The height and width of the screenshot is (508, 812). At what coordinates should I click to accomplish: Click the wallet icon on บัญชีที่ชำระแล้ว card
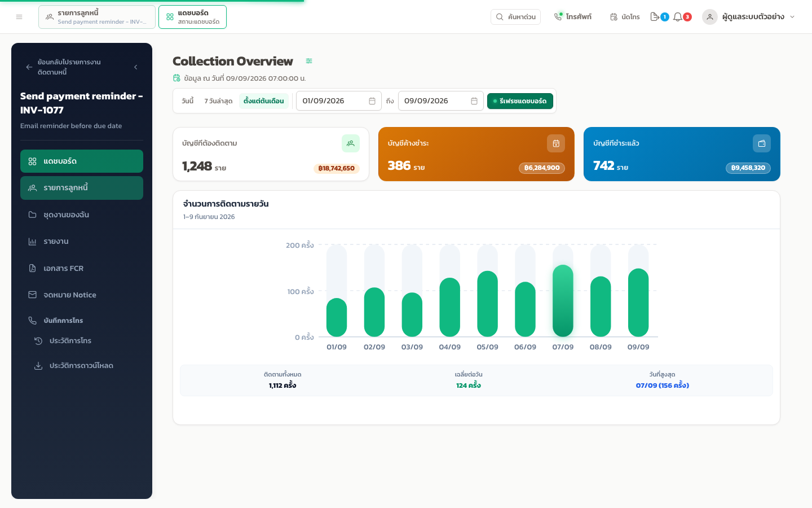[x=762, y=143]
